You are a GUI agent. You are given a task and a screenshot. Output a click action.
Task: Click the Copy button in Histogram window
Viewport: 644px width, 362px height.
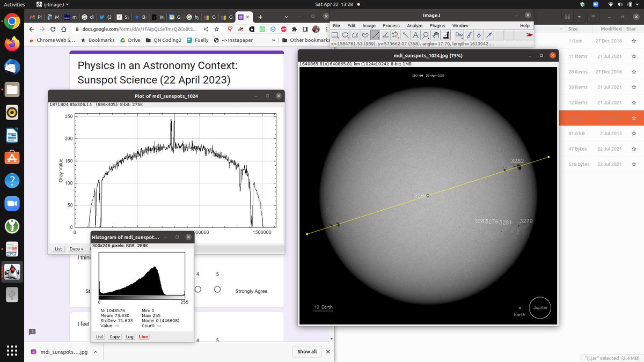click(115, 337)
